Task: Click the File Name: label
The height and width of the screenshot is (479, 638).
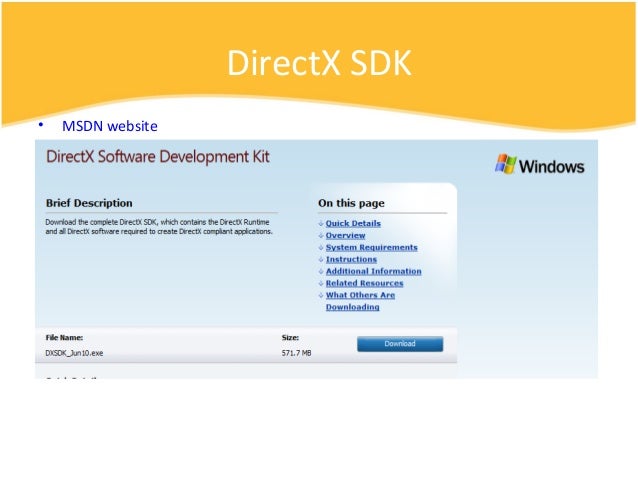Action: click(64, 338)
